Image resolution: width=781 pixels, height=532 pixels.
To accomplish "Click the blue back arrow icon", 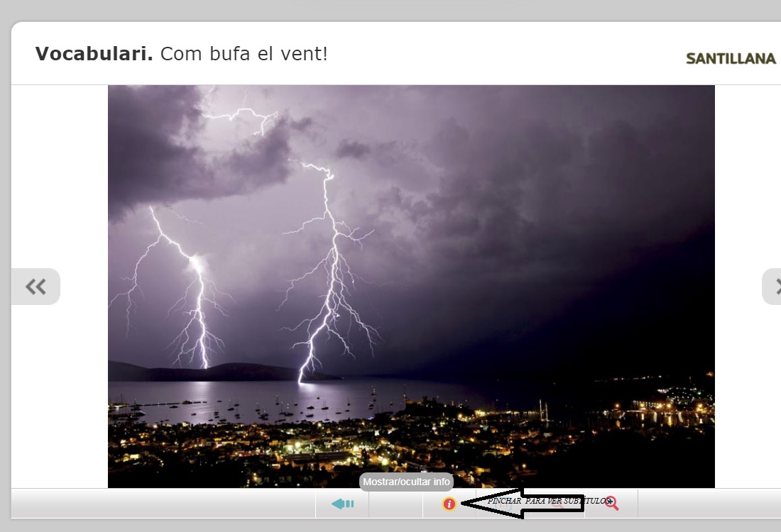I will point(342,504).
